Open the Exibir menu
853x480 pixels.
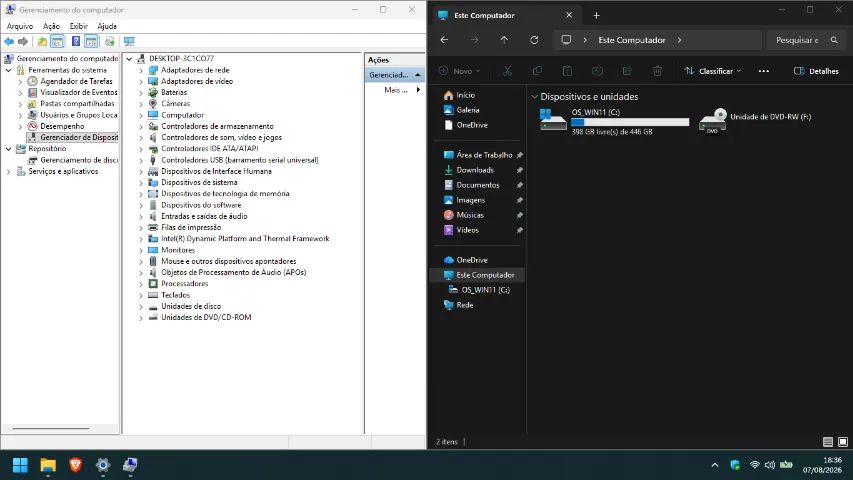78,26
